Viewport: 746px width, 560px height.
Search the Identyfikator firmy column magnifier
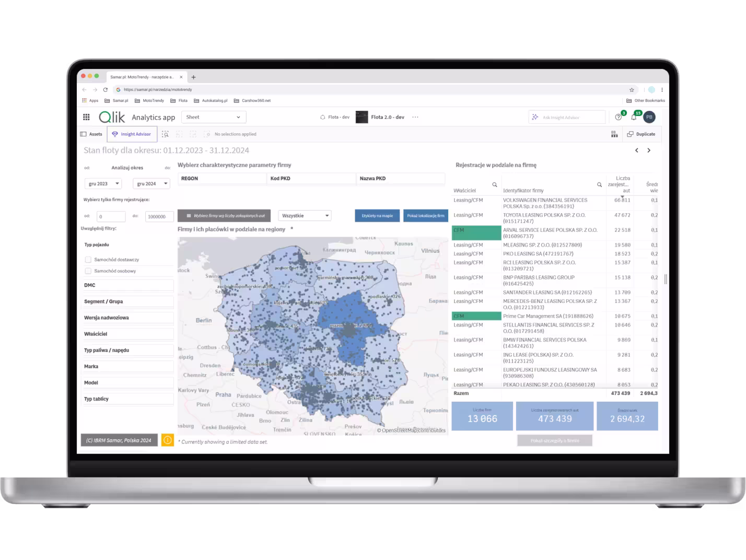[599, 185]
